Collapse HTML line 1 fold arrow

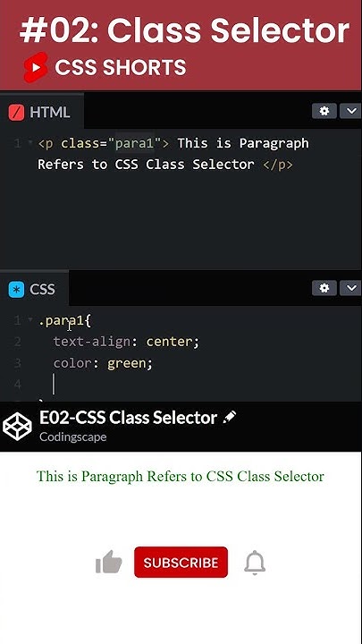[30, 143]
